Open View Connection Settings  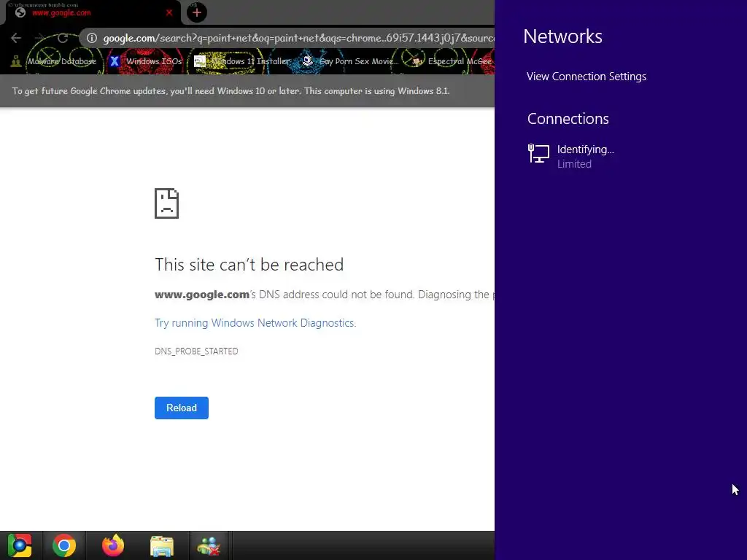pyautogui.click(x=587, y=76)
